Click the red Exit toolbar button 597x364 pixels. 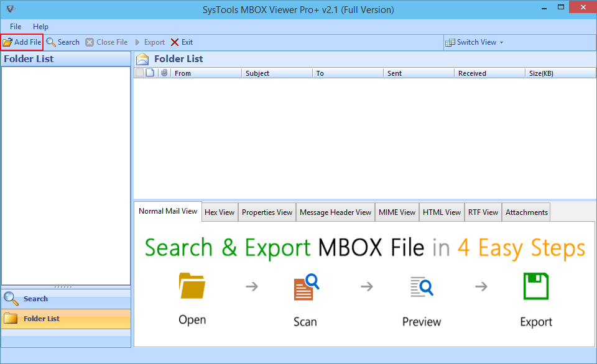[182, 42]
